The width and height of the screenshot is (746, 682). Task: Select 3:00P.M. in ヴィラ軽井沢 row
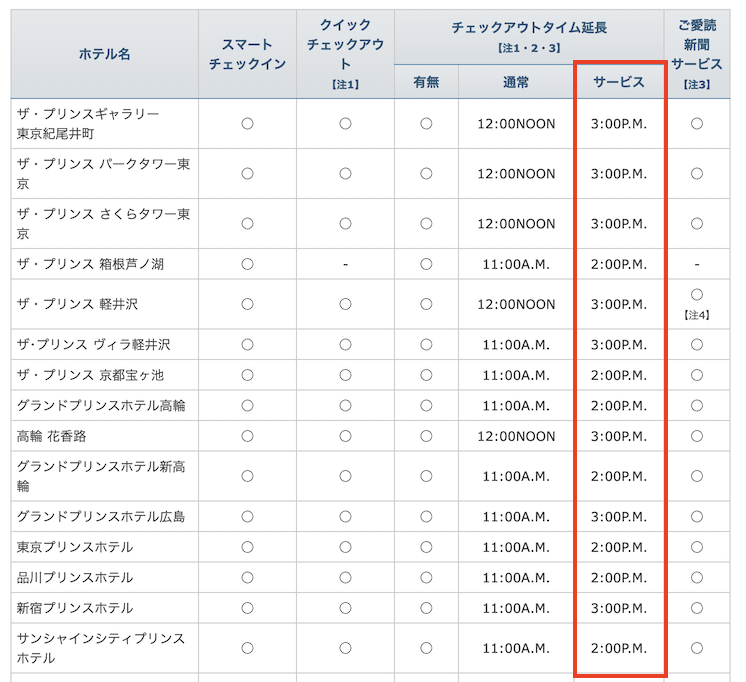click(x=619, y=345)
